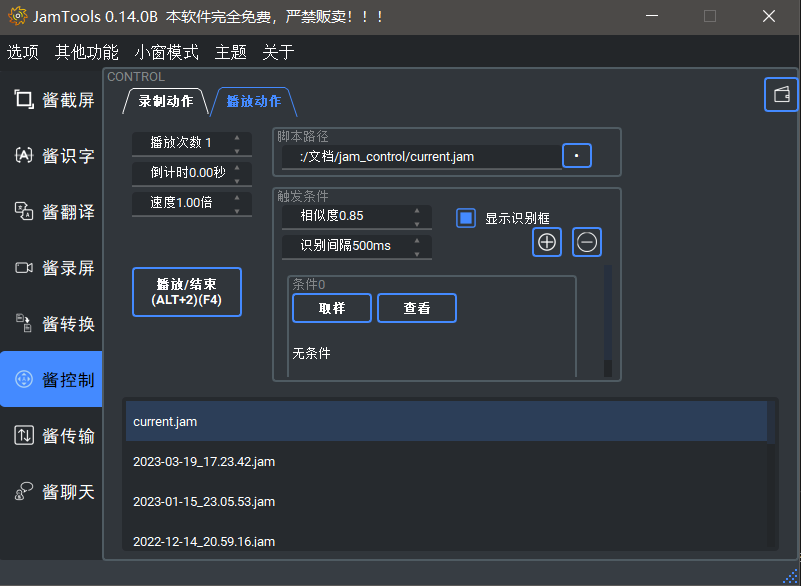Image resolution: width=801 pixels, height=586 pixels.
Task: Minimize the JamTools window
Action: pos(651,16)
